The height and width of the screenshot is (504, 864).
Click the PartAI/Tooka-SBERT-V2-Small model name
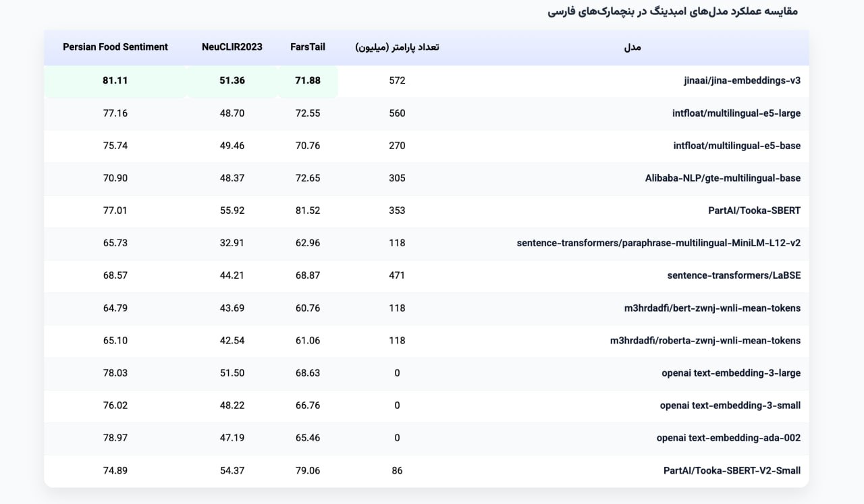pos(732,470)
